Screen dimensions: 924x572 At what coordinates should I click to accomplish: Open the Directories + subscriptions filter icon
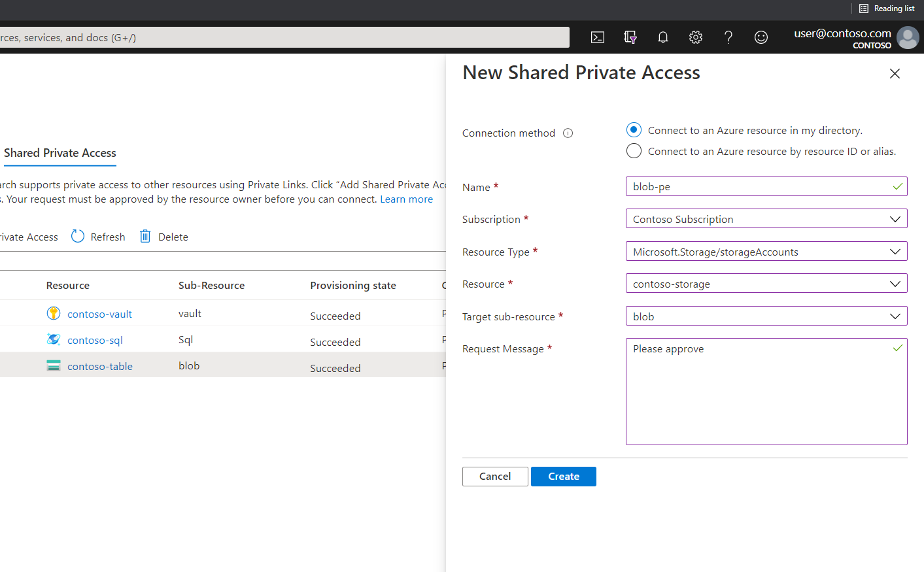coord(630,37)
